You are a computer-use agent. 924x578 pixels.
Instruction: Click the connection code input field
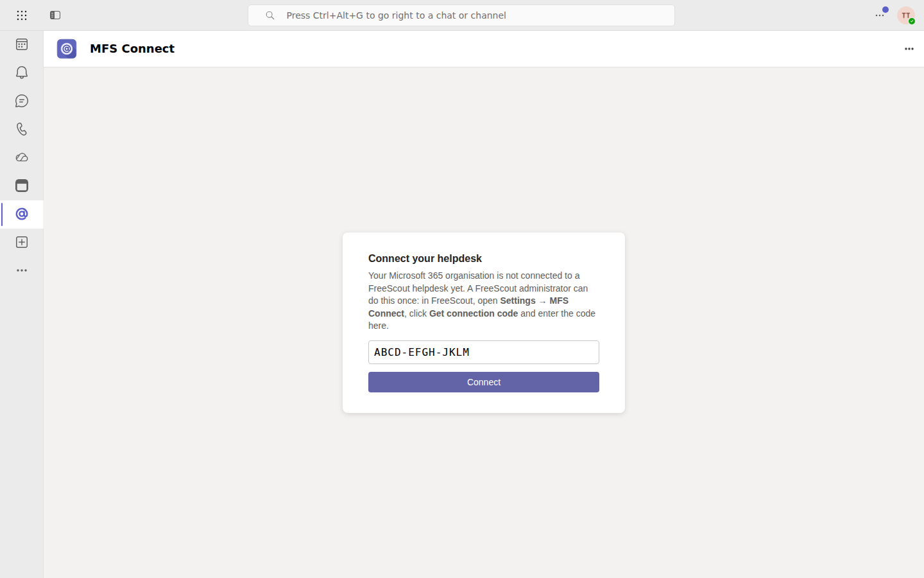click(x=484, y=352)
